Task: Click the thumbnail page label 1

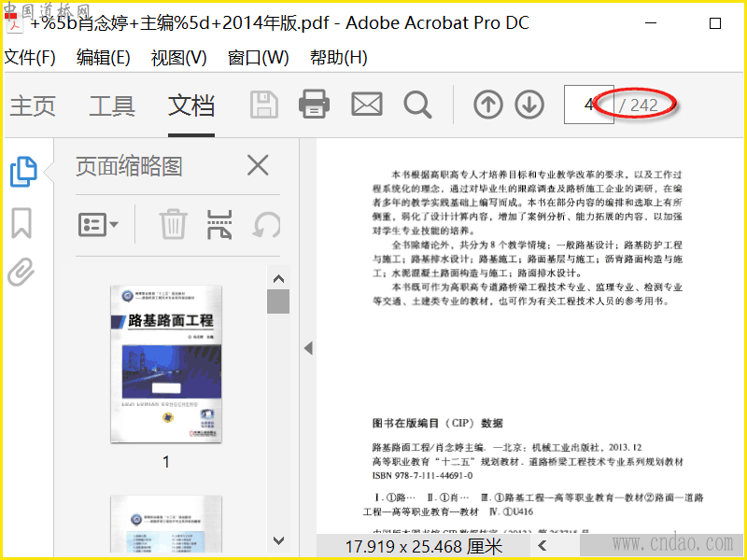Action: tap(166, 461)
